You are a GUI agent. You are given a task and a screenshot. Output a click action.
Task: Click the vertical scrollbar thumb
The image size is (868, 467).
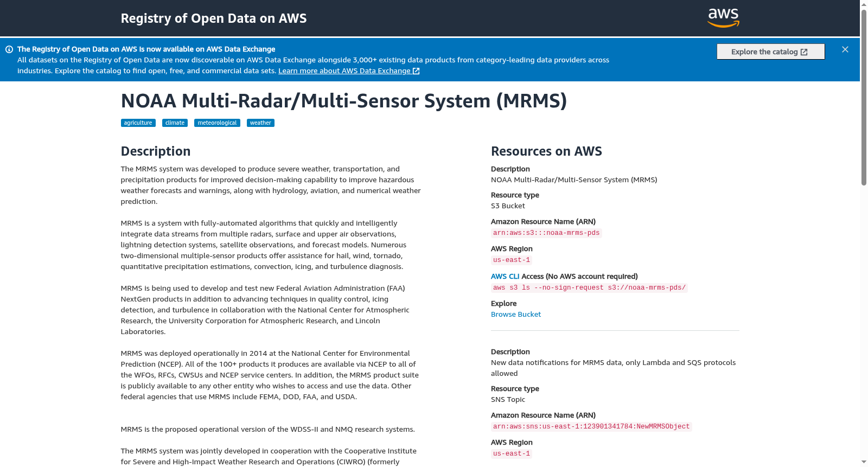point(864,98)
